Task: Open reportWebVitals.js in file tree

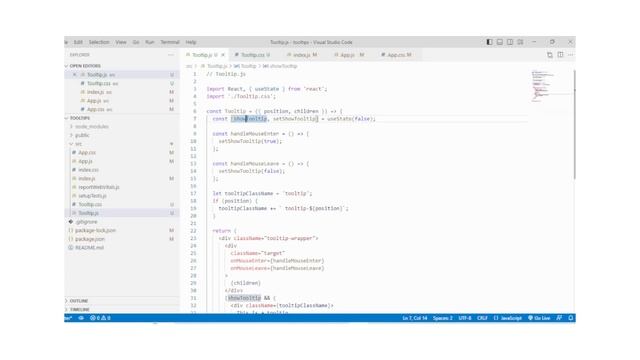Action: 122,187
